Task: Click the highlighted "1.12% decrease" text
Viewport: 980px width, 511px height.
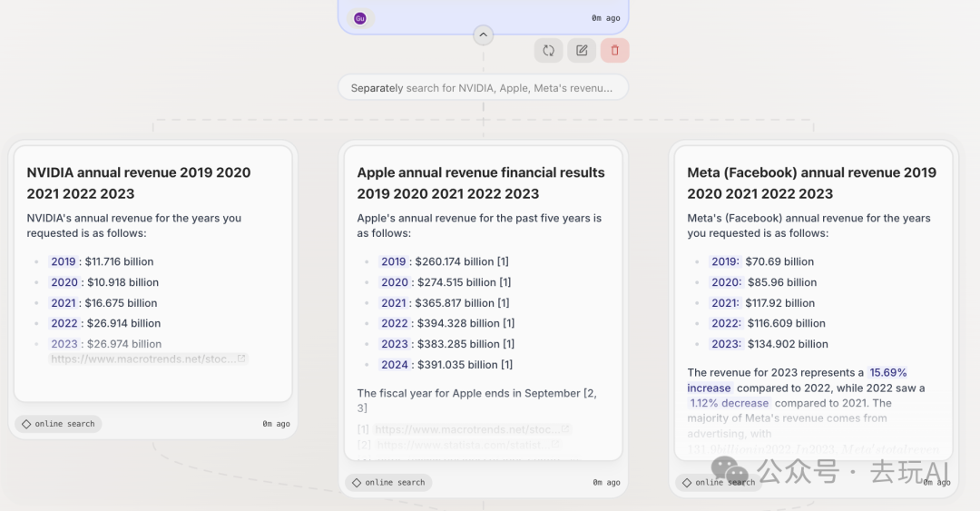Action: 729,403
